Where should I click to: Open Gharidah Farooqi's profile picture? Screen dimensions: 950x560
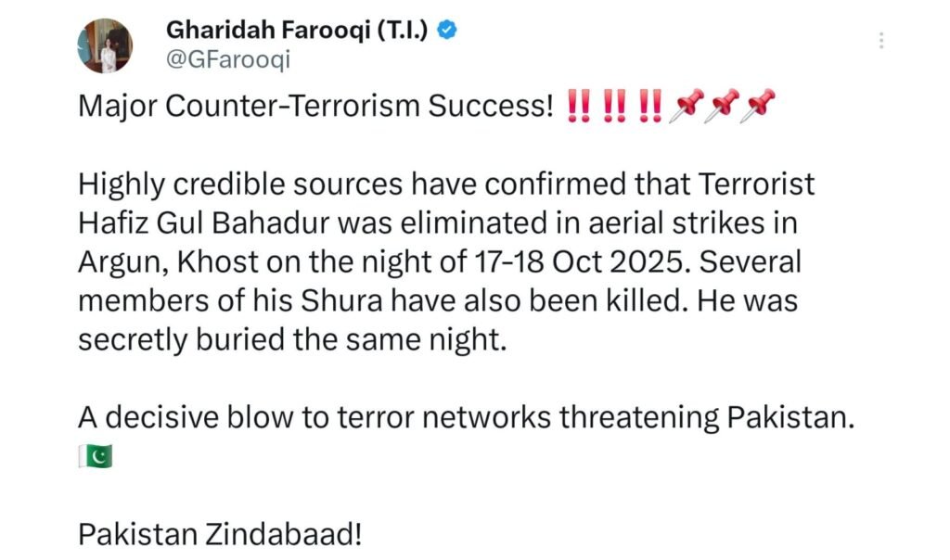tap(106, 45)
